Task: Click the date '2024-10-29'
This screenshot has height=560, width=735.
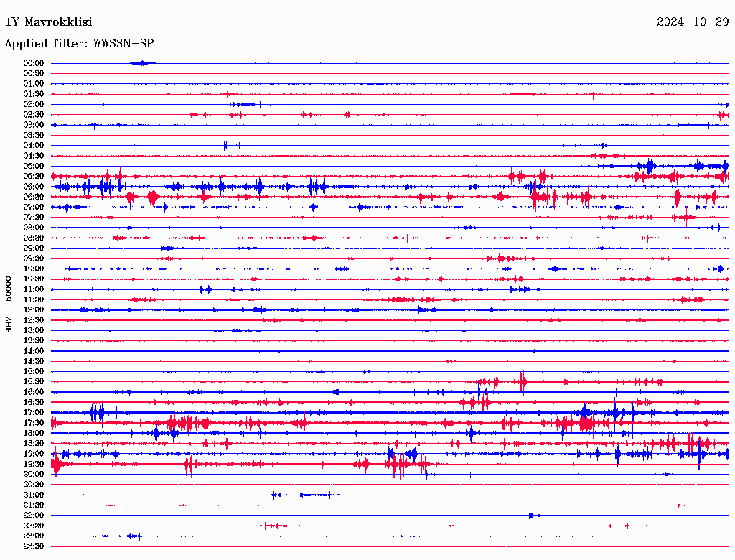Action: click(693, 22)
